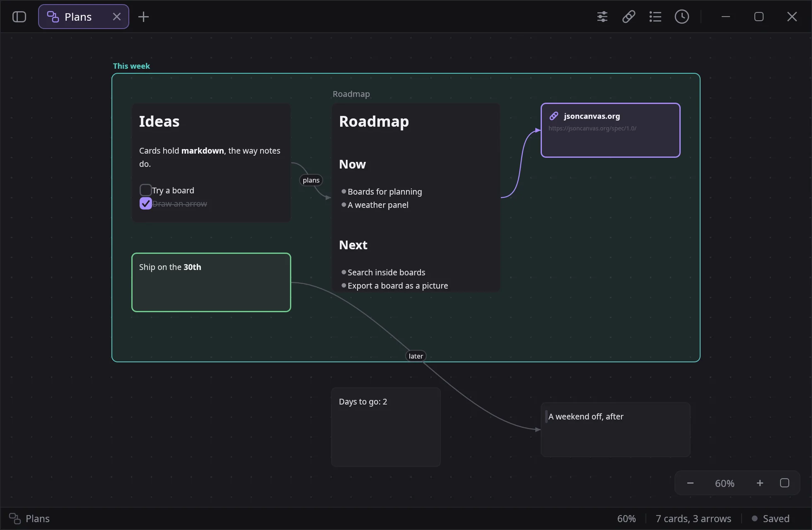The image size is (812, 530).
Task: Toggle the sidebar panel icon
Action: pos(19,17)
